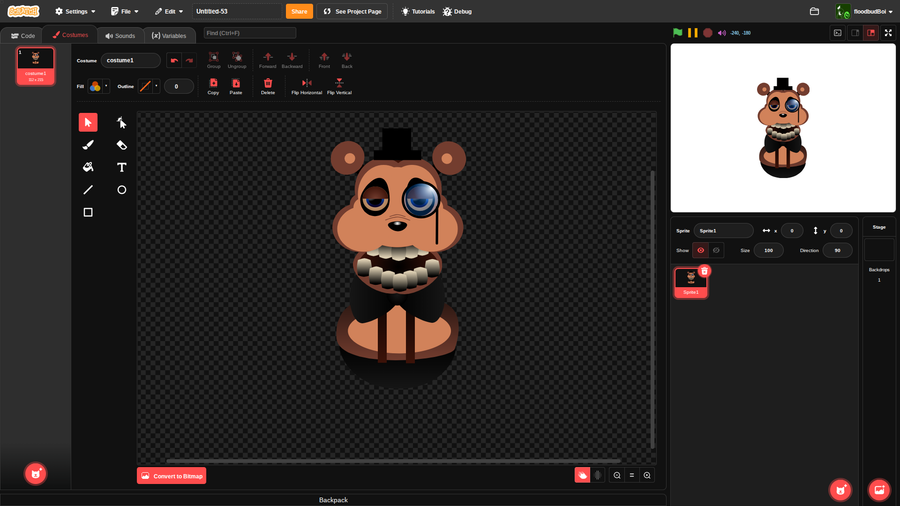Click the Group button
Screen dimensions: 900x506
(214, 60)
